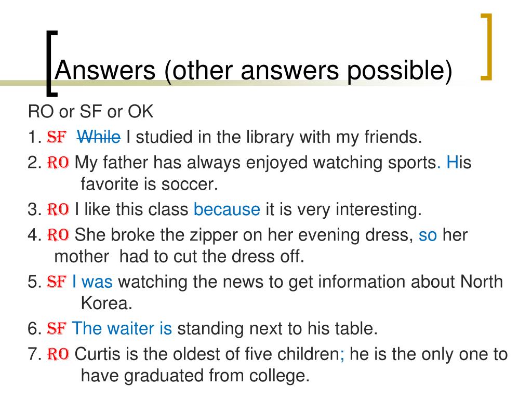Click the blue word 'so' in sentence 4
532x399 pixels.
[428, 235]
